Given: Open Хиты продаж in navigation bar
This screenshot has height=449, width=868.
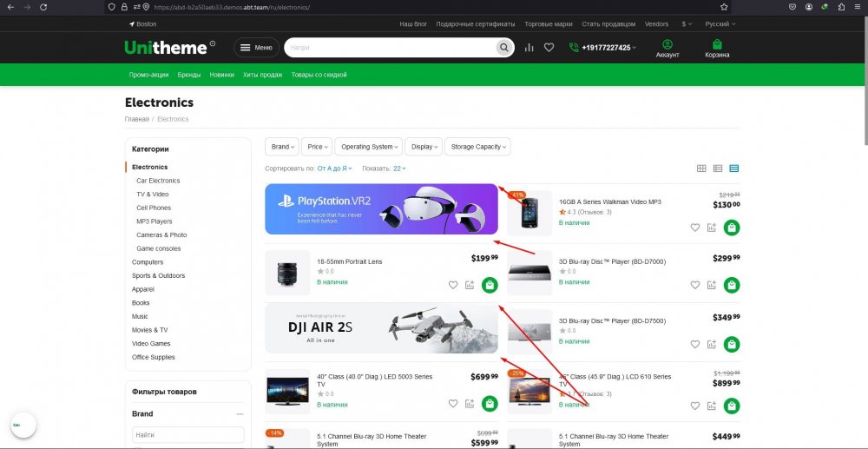Looking at the screenshot, I should (x=262, y=75).
